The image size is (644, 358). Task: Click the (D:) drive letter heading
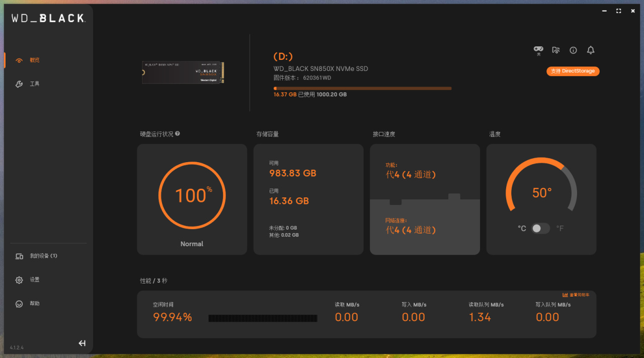click(x=283, y=56)
